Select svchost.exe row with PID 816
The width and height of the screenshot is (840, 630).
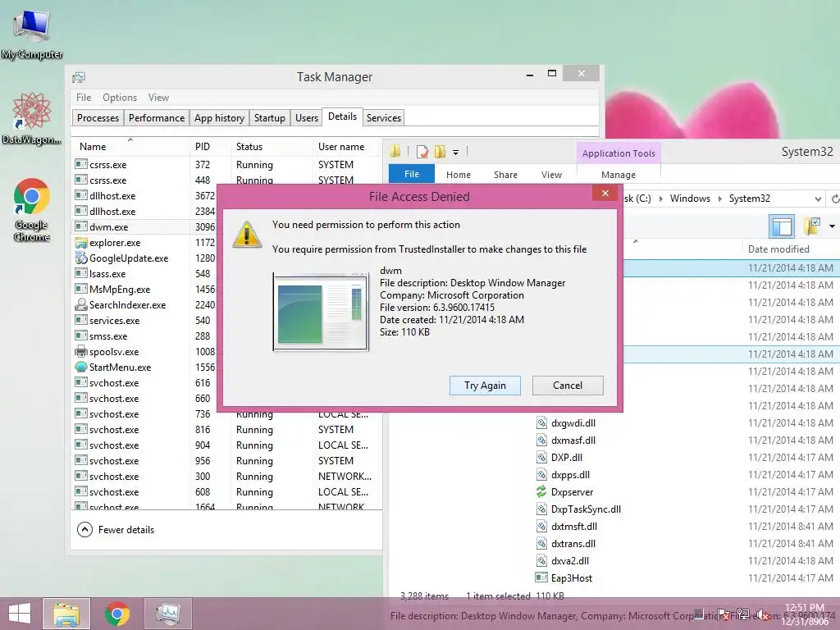coord(227,430)
